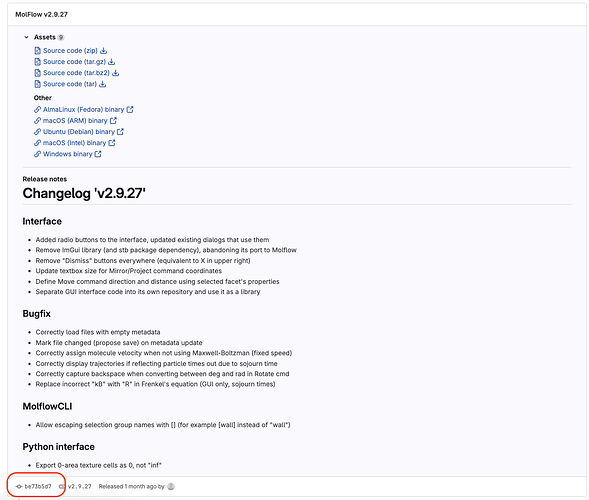Click the download icon beside Source code (zip)
589x500 pixels.
104,50
